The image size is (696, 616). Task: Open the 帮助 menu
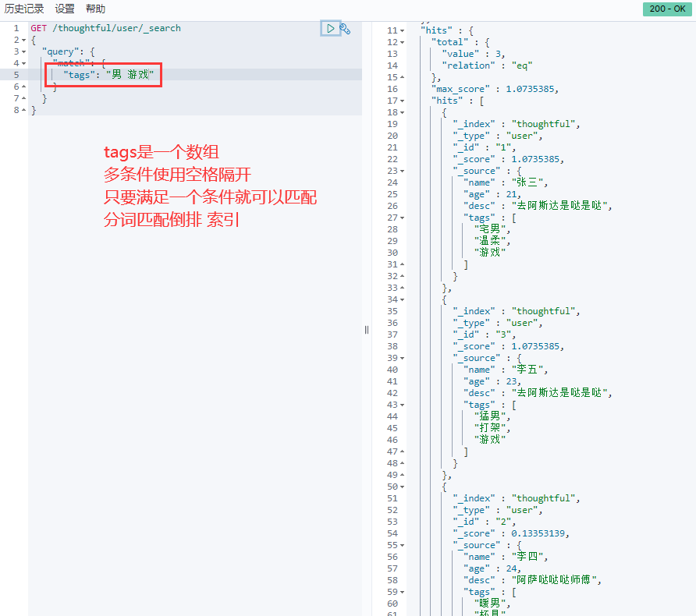[95, 9]
